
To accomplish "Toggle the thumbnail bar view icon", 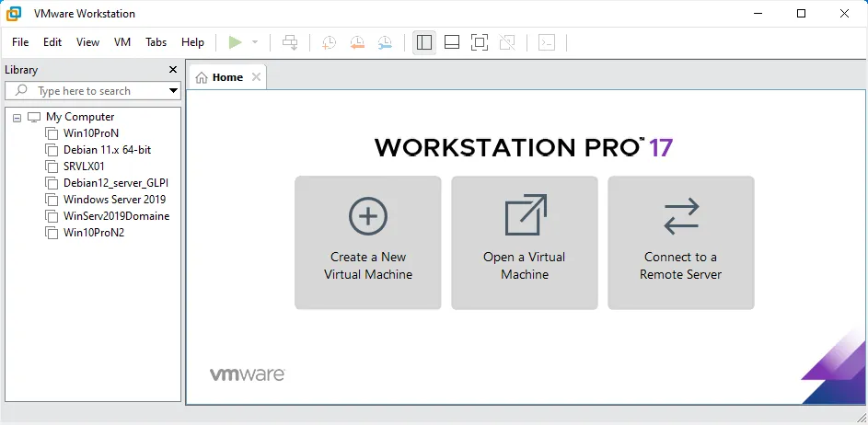I will [x=452, y=42].
